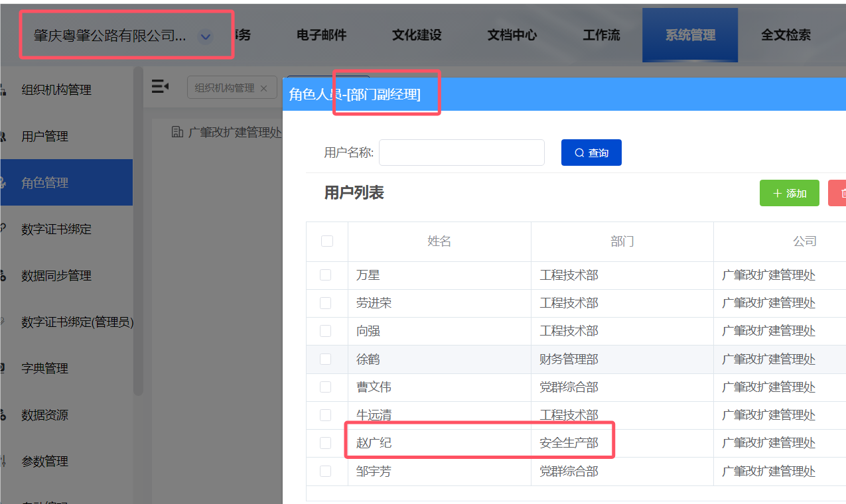Open the 文化建设 top menu
Viewport: 846px width, 504px height.
[x=417, y=35]
